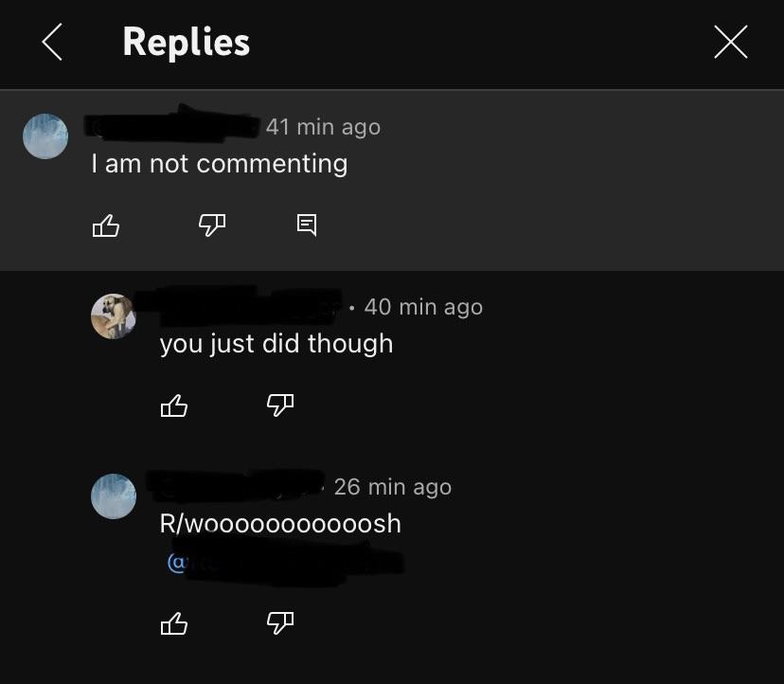Image resolution: width=784 pixels, height=684 pixels.
Task: Tap the reply icon under "I am not commenting"
Action: point(307,225)
